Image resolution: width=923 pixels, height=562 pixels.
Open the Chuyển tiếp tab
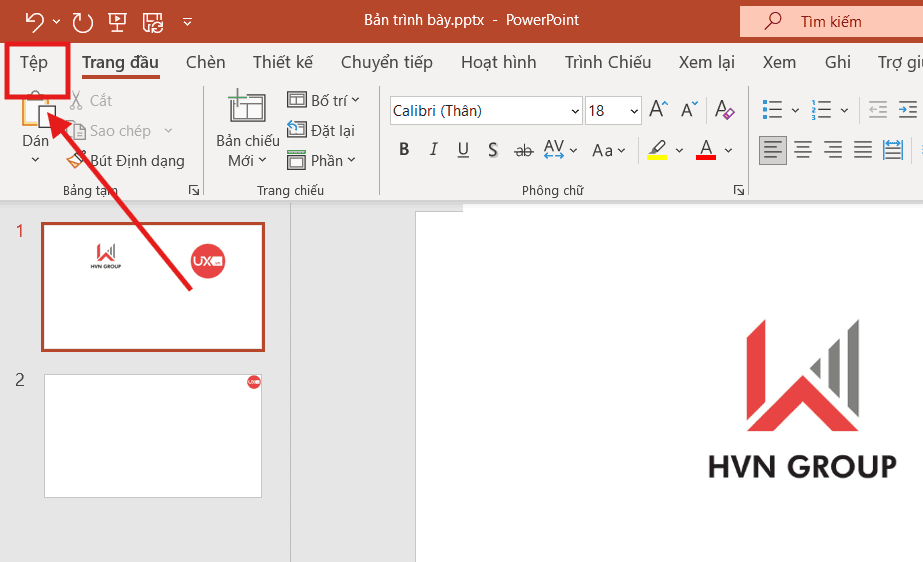(387, 62)
